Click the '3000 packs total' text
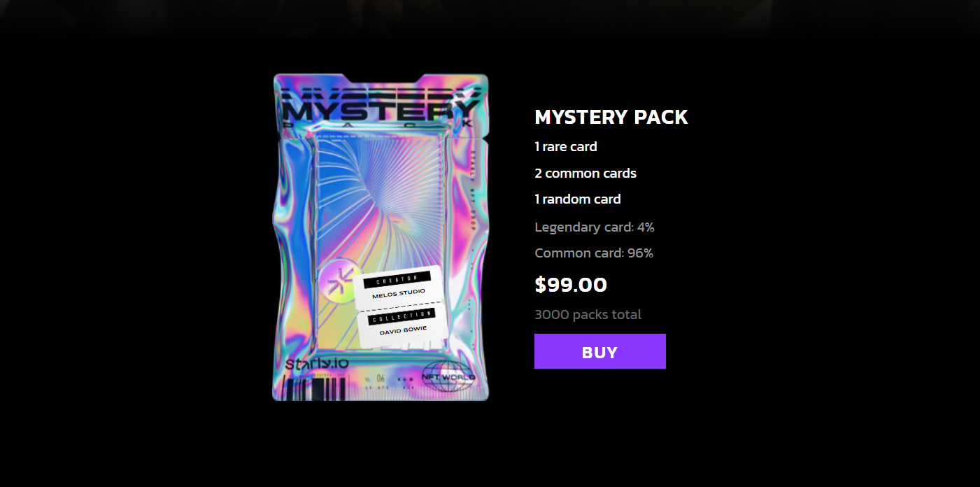 click(588, 315)
